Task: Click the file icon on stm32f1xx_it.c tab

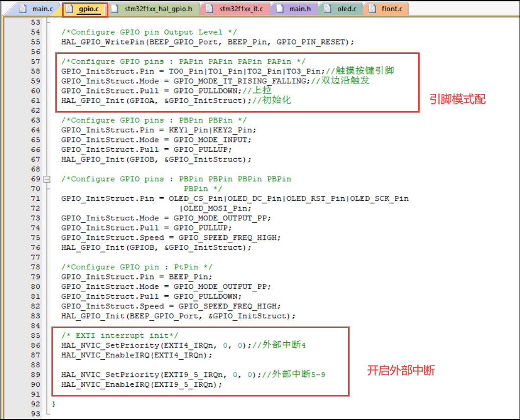Action: (209, 9)
